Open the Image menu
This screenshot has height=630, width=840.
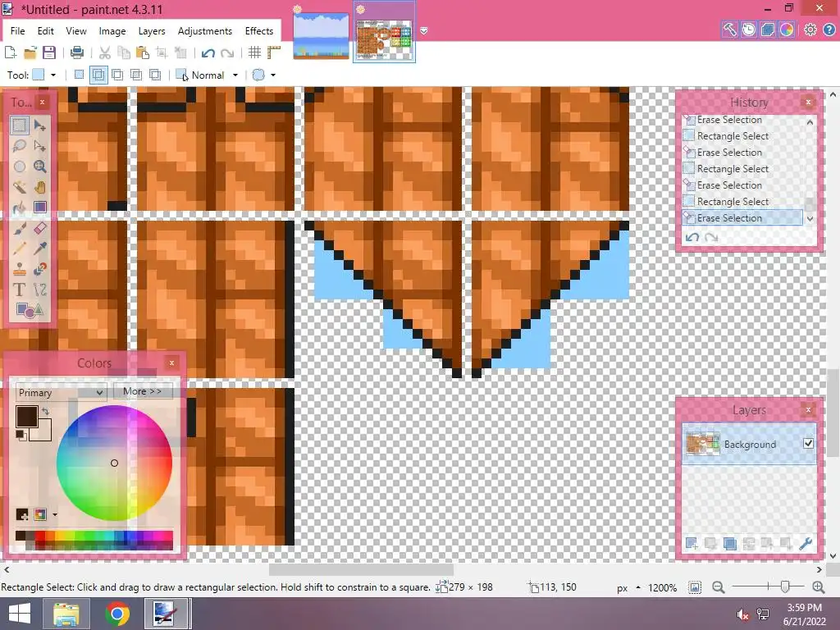(112, 31)
